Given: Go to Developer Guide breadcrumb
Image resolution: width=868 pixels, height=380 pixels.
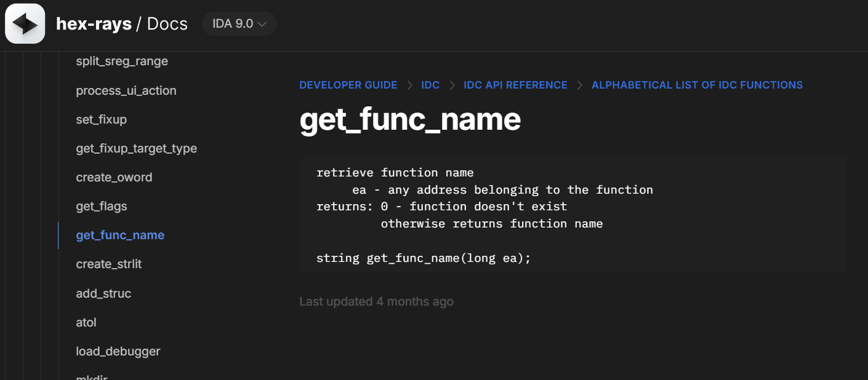Looking at the screenshot, I should (x=348, y=85).
